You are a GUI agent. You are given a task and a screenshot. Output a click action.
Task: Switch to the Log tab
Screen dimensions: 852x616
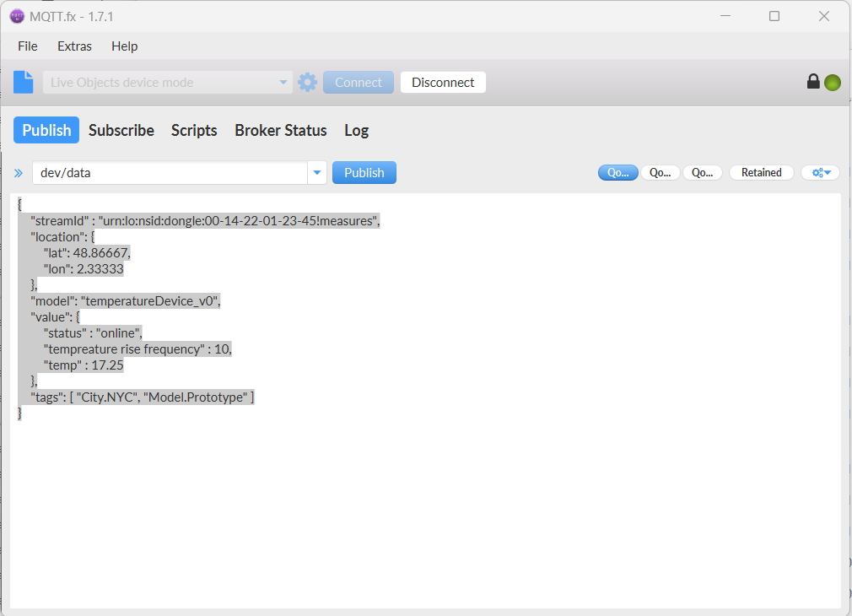click(x=357, y=130)
